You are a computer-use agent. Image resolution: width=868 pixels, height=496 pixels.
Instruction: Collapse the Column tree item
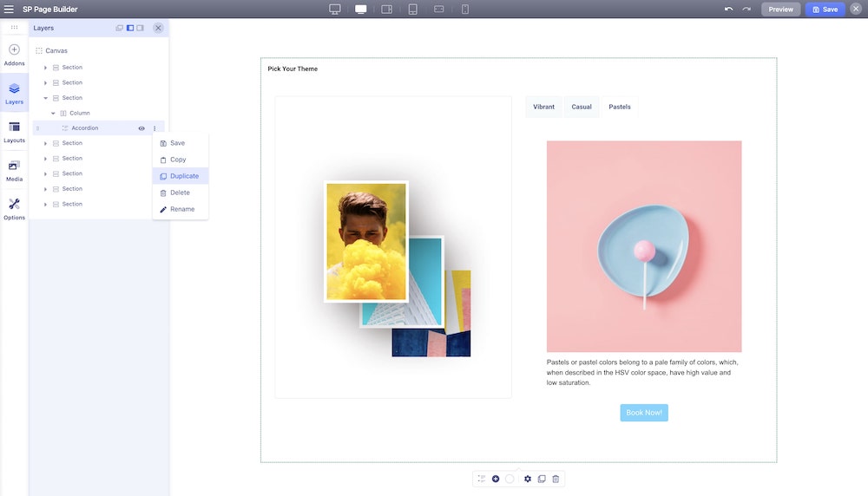pos(53,113)
